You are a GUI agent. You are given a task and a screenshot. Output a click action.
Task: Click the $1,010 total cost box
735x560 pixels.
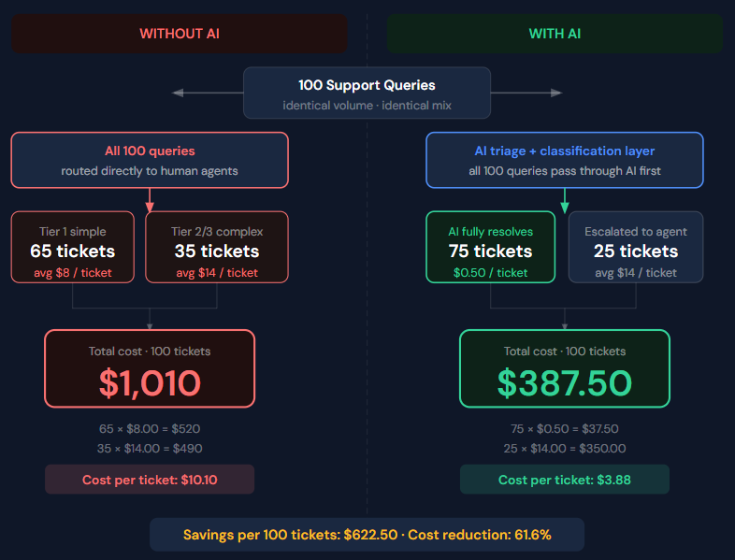[150, 369]
